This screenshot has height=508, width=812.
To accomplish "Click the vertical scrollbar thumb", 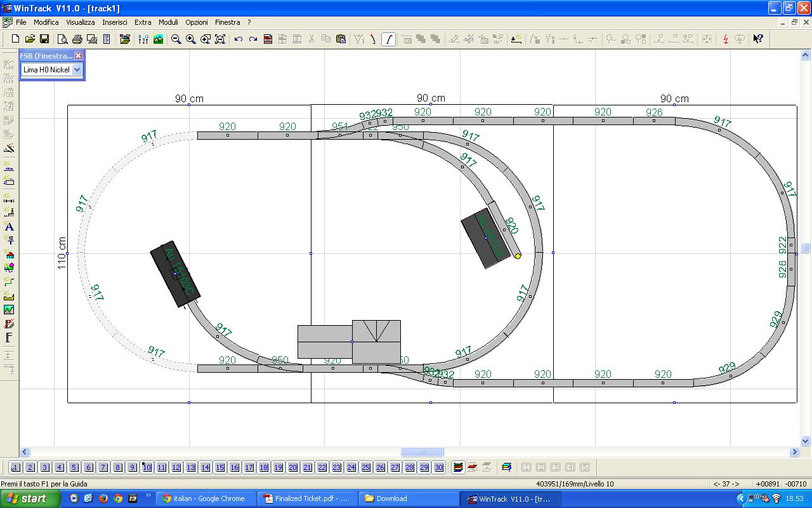I will coord(806,248).
